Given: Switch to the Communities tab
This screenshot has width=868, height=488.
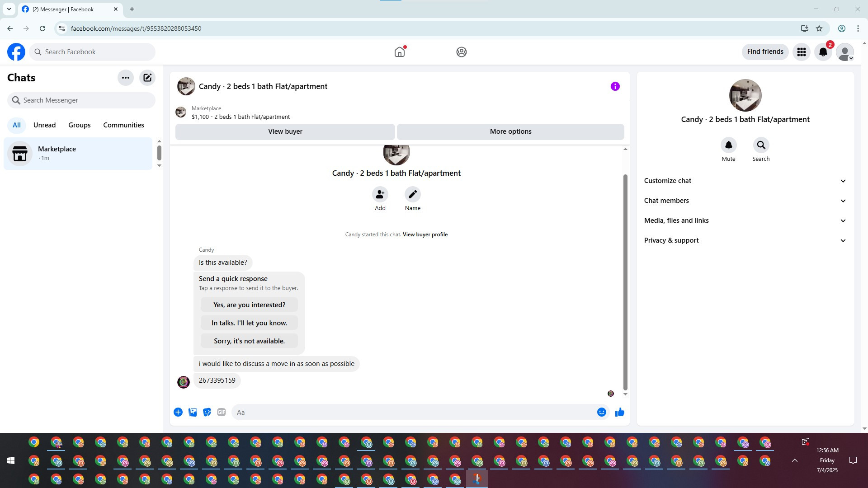Looking at the screenshot, I should (123, 125).
